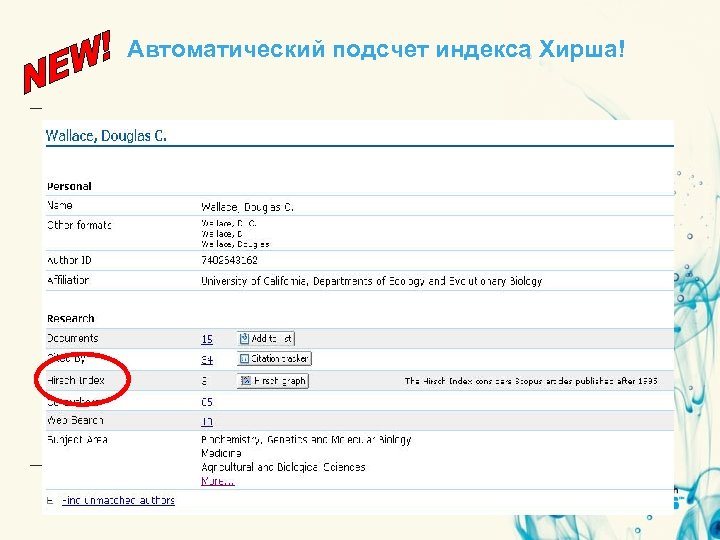Open the Cited By count link
Screen dimensions: 720x540
pyautogui.click(x=207, y=360)
